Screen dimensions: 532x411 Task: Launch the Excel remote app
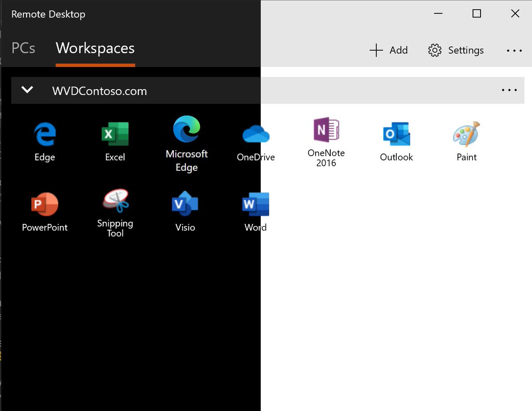click(x=115, y=134)
